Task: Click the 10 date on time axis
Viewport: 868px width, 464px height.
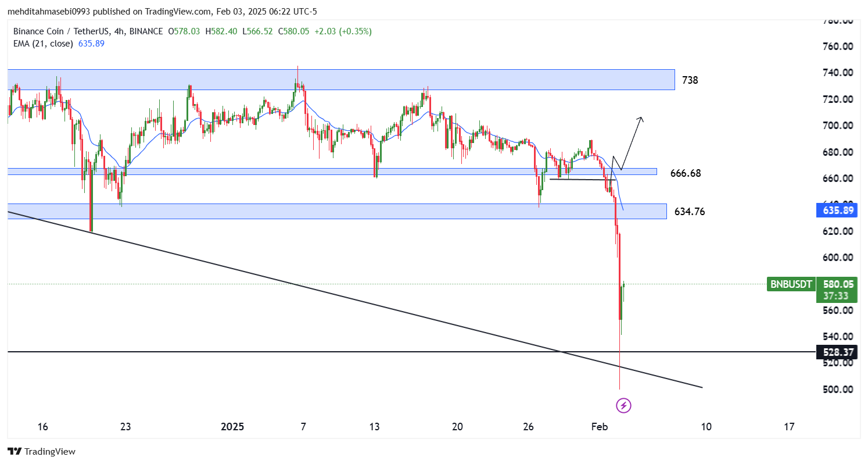Action: pyautogui.click(x=706, y=427)
